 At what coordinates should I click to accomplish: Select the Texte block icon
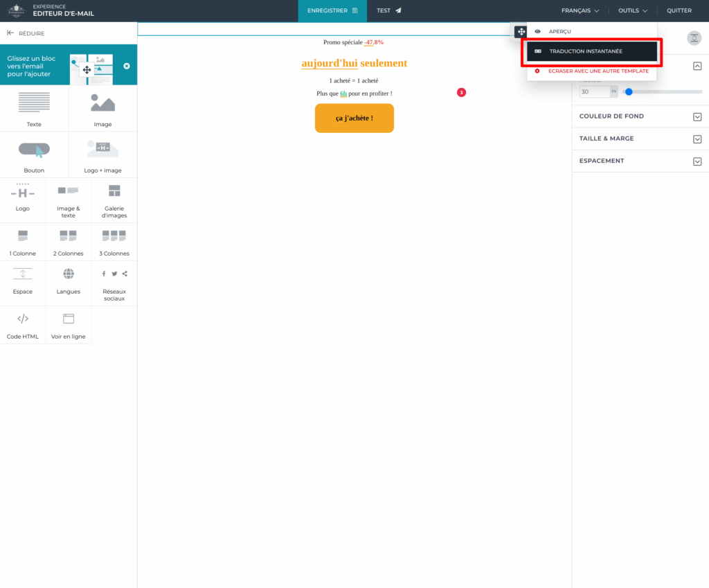[34, 109]
